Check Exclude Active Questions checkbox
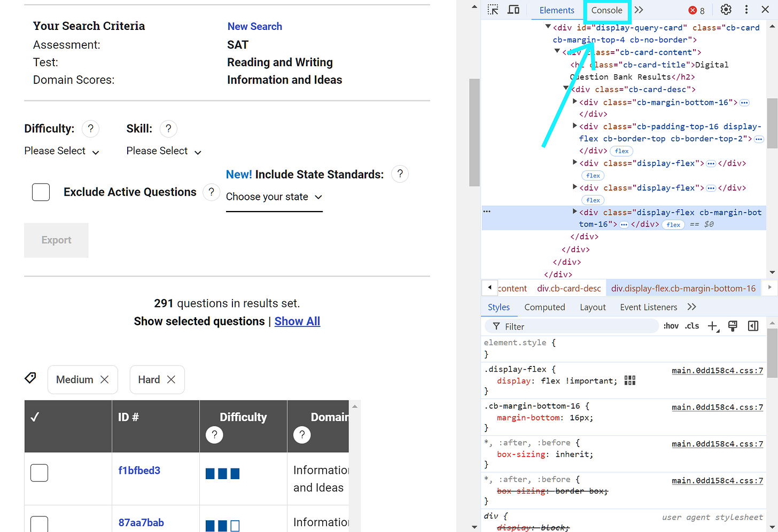 pyautogui.click(x=41, y=192)
